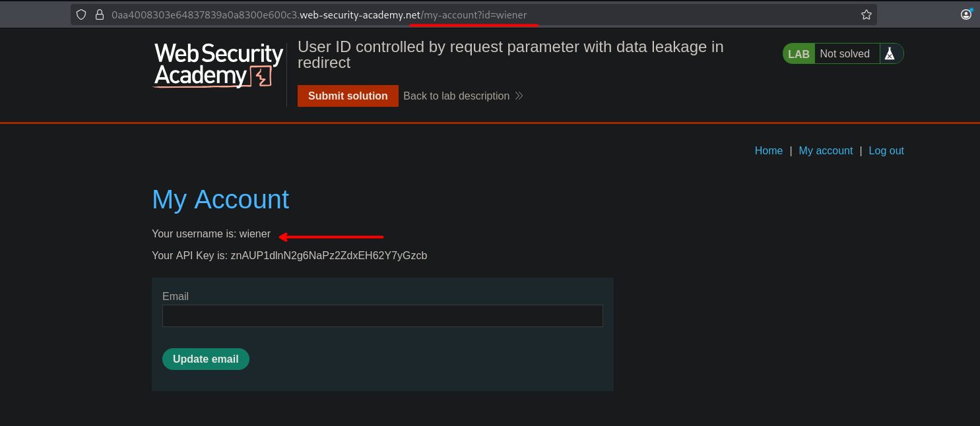Click the double chevron after lab description
This screenshot has width=980, height=426.
pos(519,96)
